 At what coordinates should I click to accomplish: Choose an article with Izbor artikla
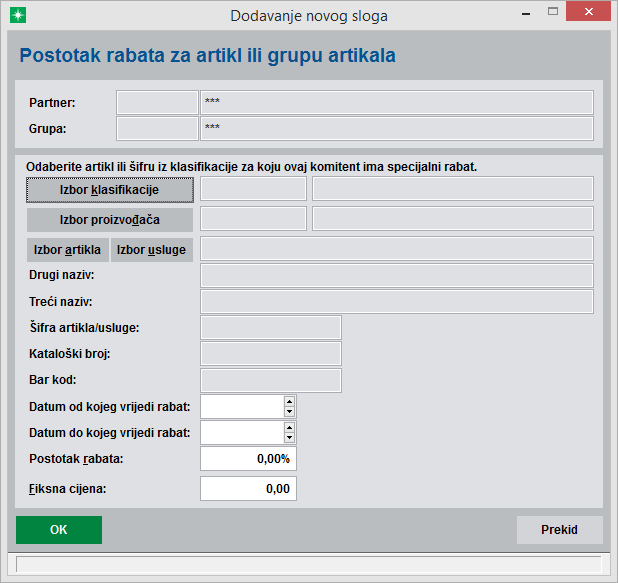click(x=67, y=250)
